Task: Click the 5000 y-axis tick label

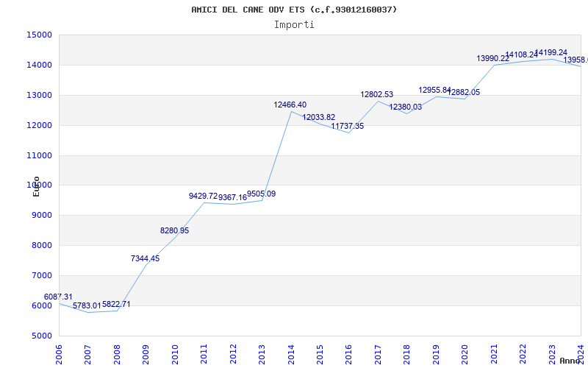Action: 41,336
